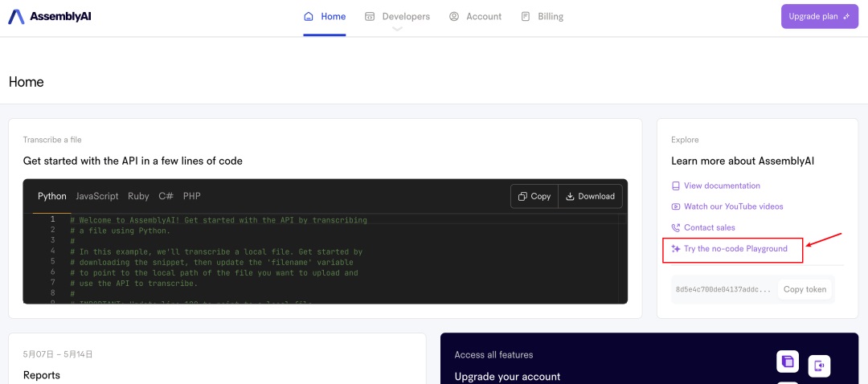The height and width of the screenshot is (384, 868).
Task: Click the documentation book icon
Action: click(675, 186)
